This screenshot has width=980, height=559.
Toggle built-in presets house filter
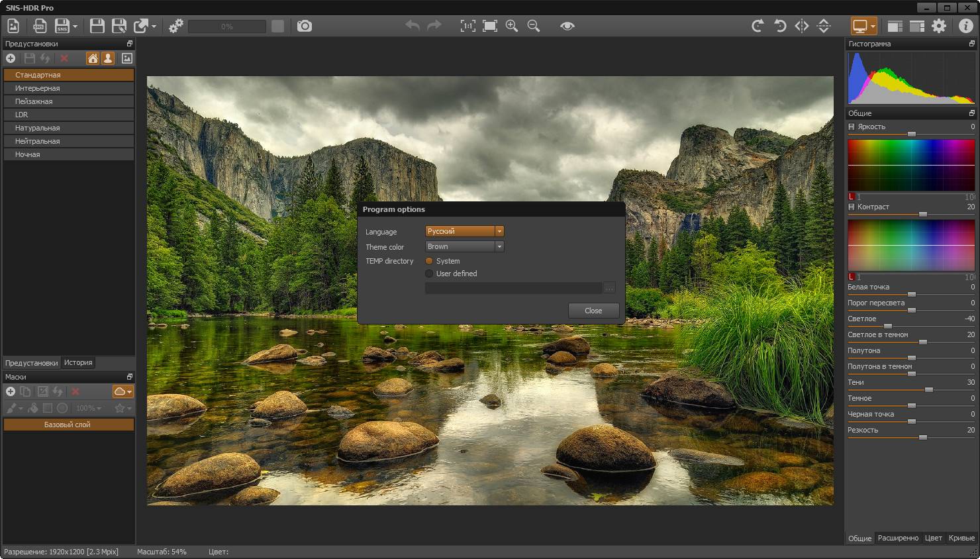pos(93,58)
